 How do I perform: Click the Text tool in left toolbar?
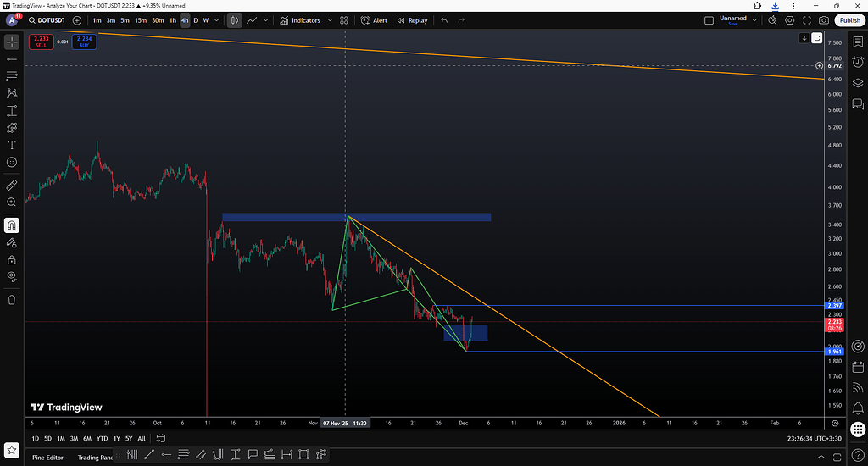[12, 145]
